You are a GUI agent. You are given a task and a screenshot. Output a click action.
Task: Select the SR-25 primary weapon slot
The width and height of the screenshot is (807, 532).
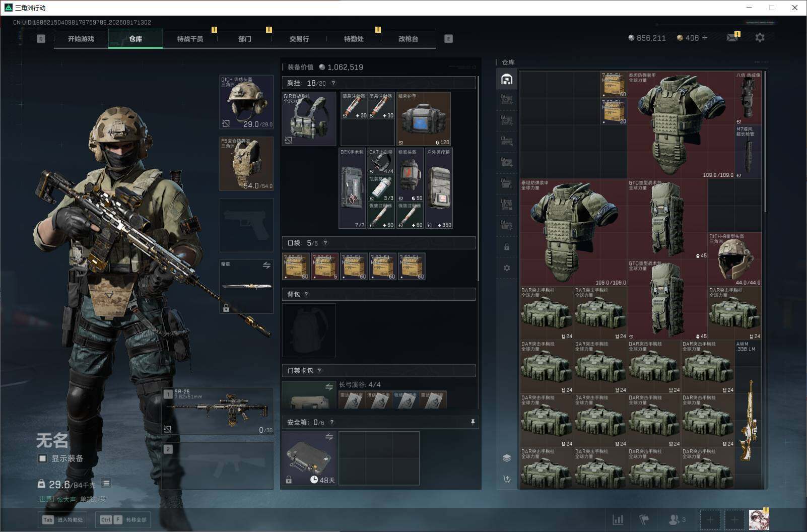coord(218,412)
